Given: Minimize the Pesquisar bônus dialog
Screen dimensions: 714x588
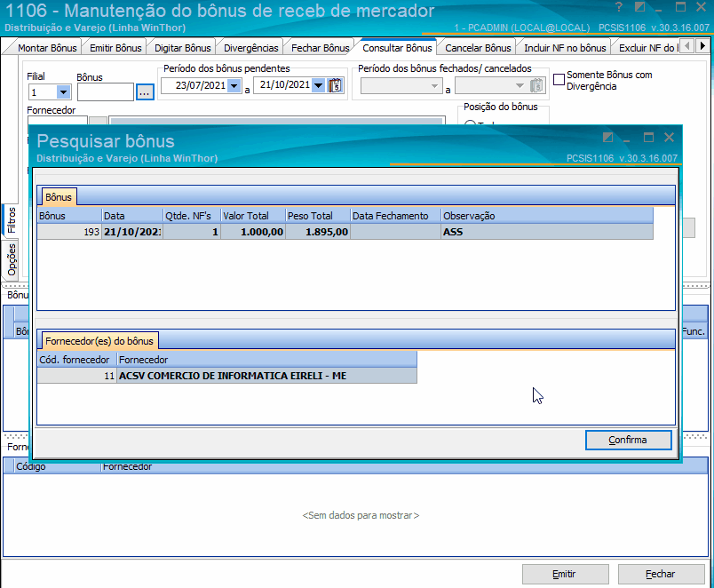Looking at the screenshot, I should coord(627,139).
